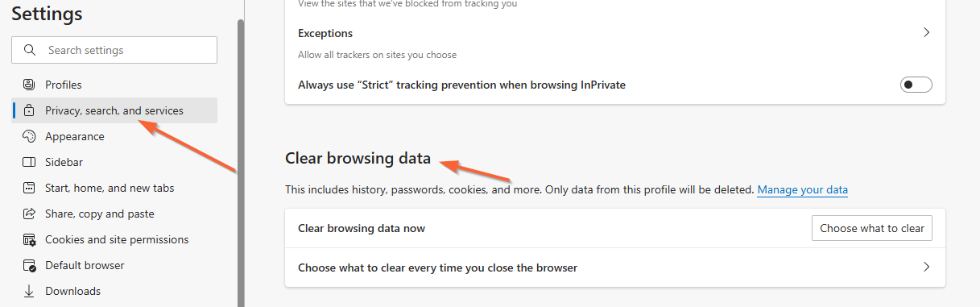The height and width of the screenshot is (307, 980).
Task: Click the Downloads arrow icon
Action: pyautogui.click(x=30, y=291)
